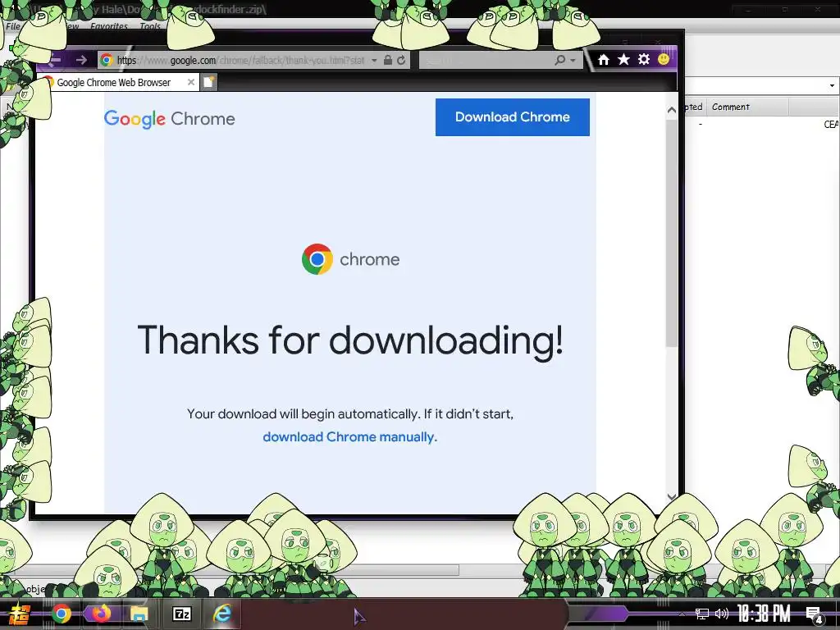The image size is (840, 630).
Task: Click the Comment column header in 7-Zip
Action: click(x=748, y=107)
